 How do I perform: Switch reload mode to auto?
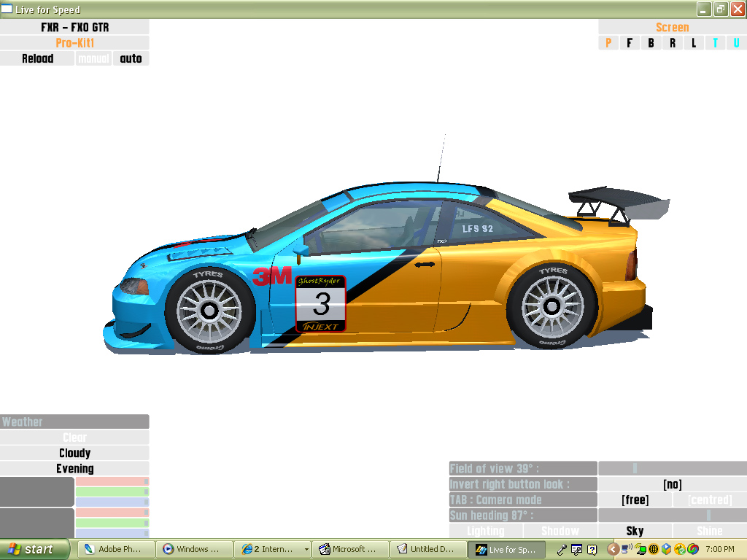(x=131, y=58)
